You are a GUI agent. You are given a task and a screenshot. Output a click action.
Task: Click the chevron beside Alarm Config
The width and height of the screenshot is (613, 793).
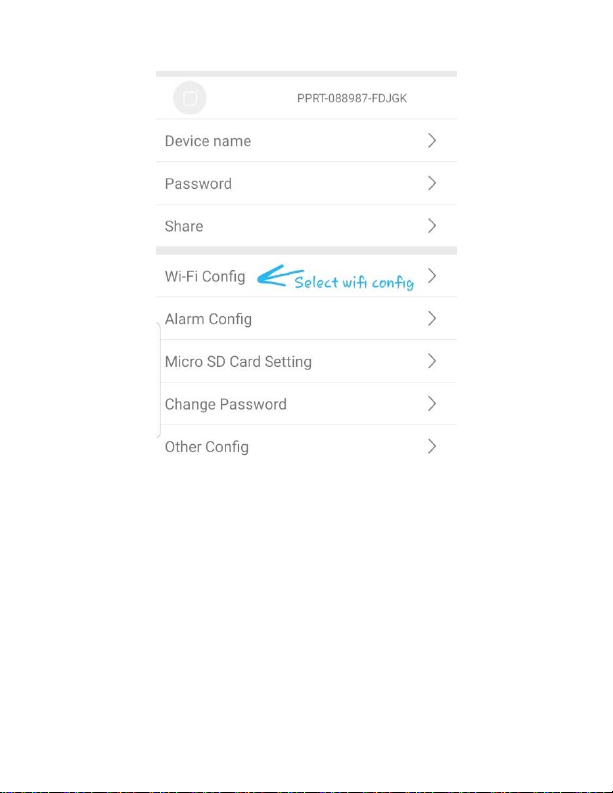pyautogui.click(x=431, y=319)
